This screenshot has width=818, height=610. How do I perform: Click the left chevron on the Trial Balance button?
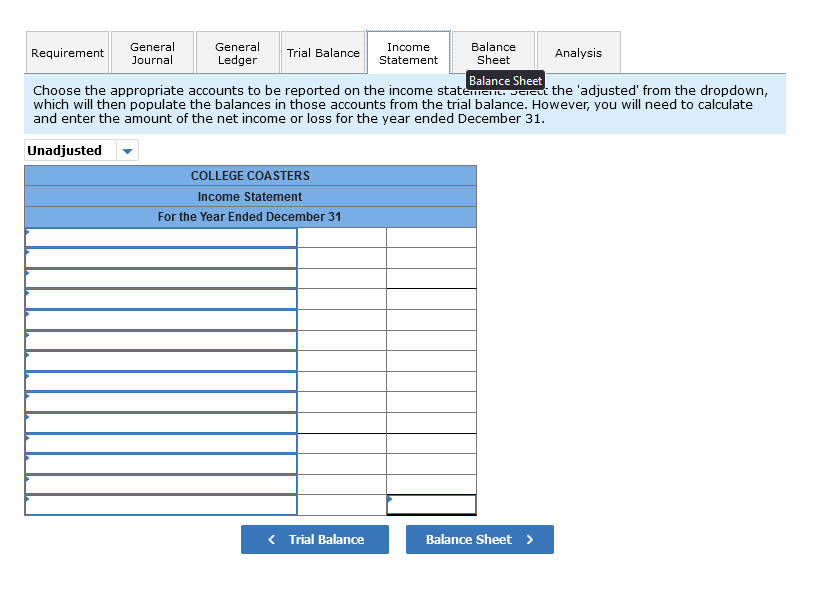point(270,539)
